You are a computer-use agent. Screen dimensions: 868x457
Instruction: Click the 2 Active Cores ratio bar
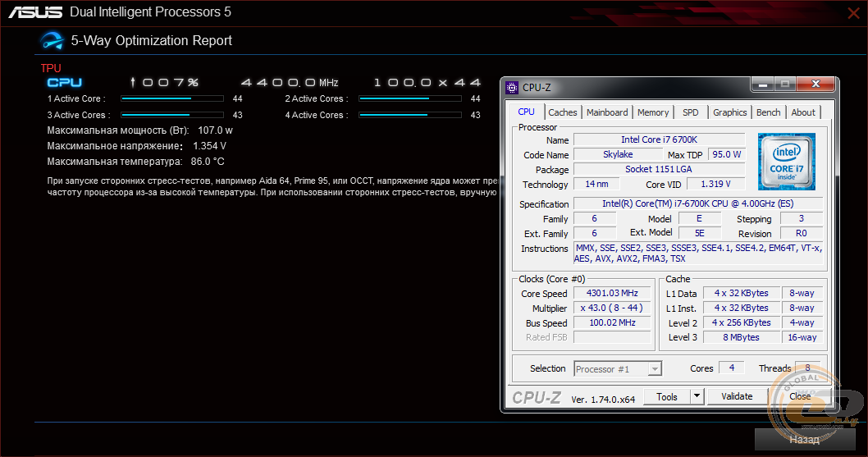click(410, 98)
